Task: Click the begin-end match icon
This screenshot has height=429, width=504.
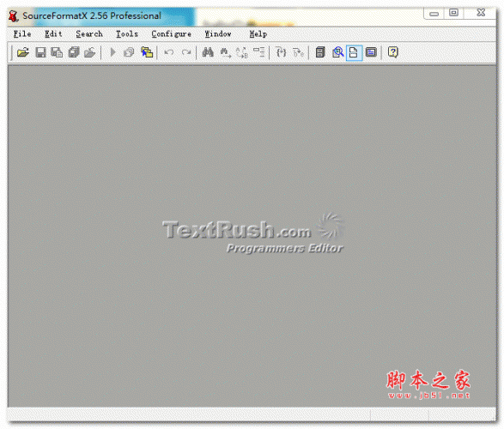Action: [x=298, y=52]
